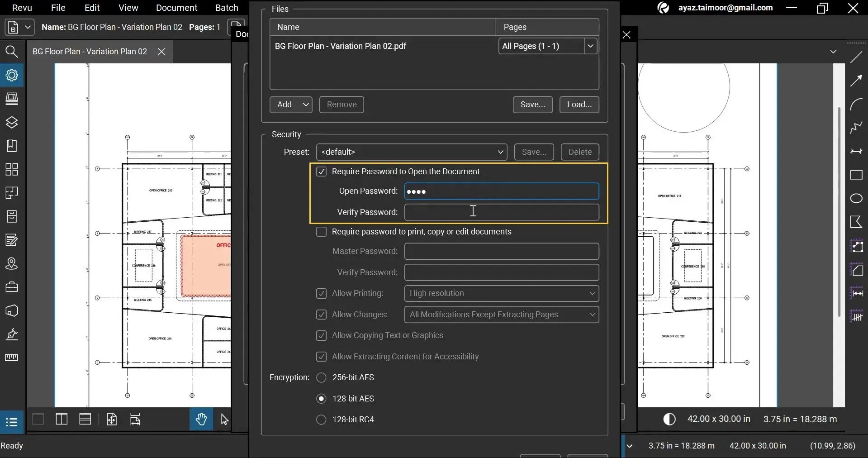868x458 pixels.
Task: Open the File menu
Action: 58,8
